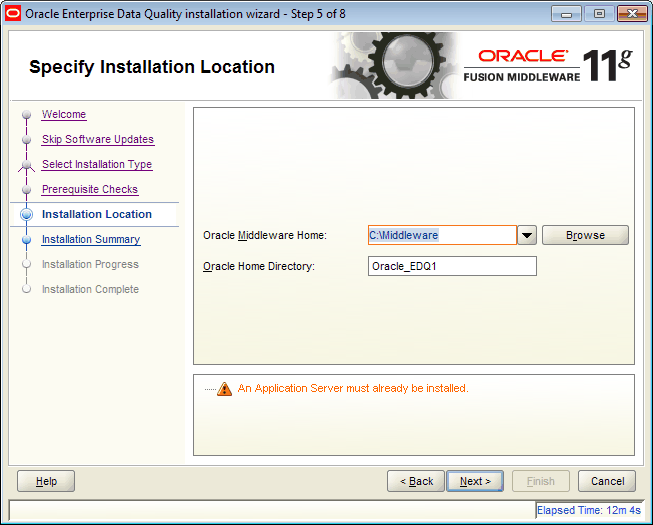Screen dimensions: 653x525
Task: Click the Select Installation Type step marker
Action: pyautogui.click(x=27, y=165)
